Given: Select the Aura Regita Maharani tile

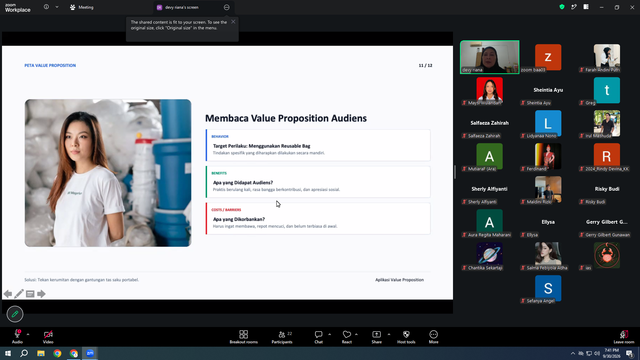Looking at the screenshot, I should point(489,223).
